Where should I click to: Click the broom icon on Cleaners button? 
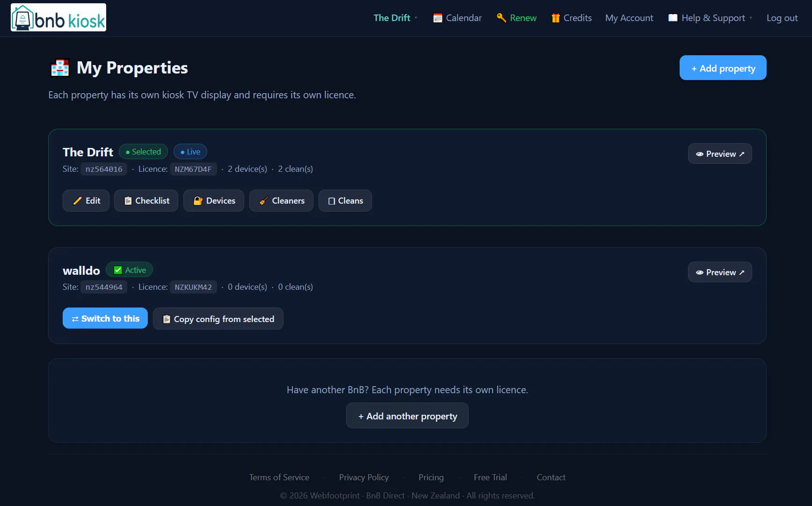tap(264, 201)
